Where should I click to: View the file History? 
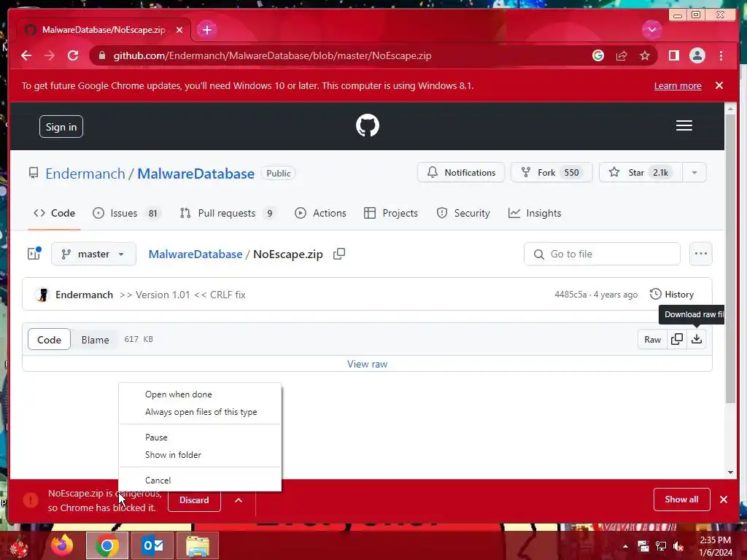pos(672,295)
